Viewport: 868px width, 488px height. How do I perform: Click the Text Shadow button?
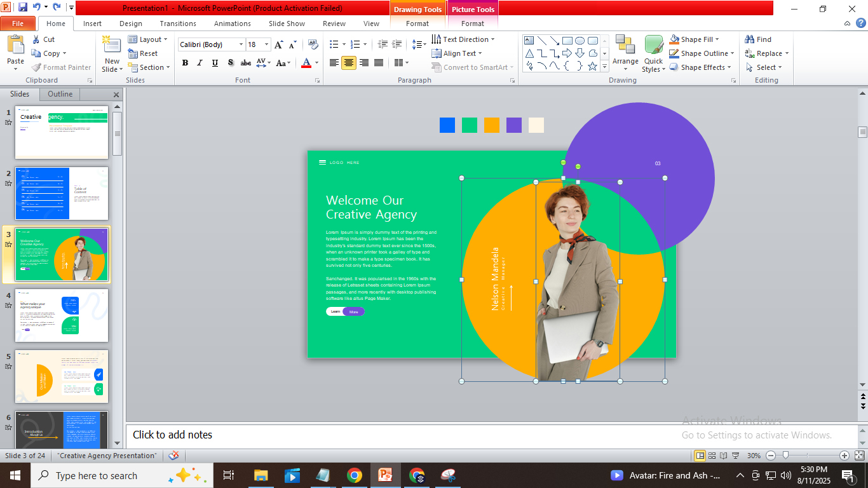230,63
